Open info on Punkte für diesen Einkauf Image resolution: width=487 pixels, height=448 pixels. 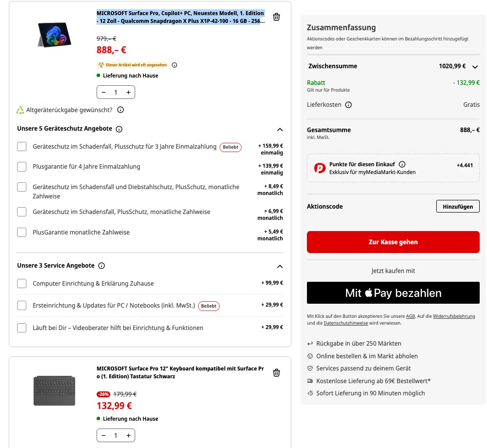[402, 164]
